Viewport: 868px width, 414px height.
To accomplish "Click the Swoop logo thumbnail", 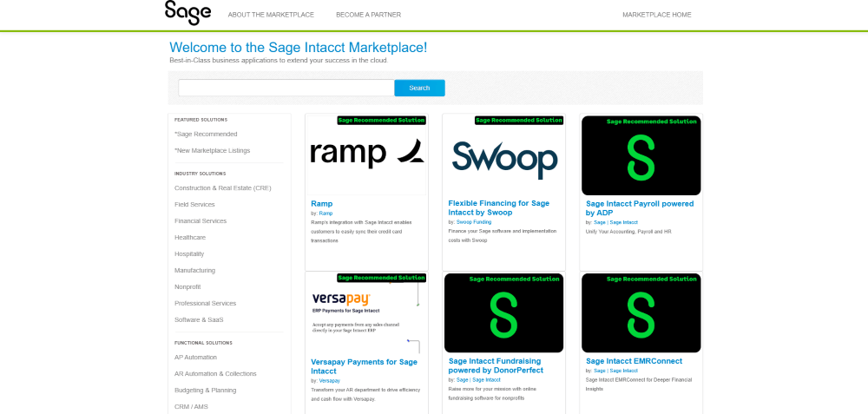I will click(x=503, y=155).
